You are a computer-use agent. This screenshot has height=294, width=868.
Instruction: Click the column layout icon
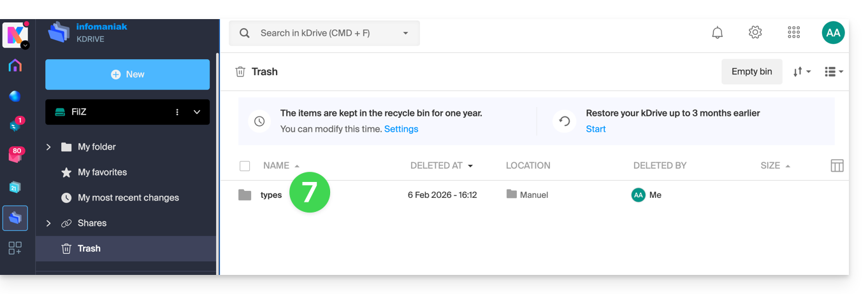point(837,166)
